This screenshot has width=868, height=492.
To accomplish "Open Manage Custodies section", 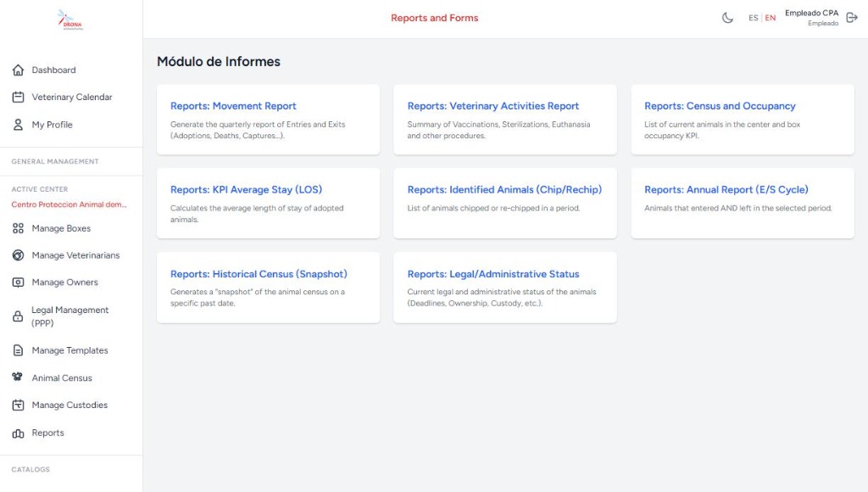I will point(71,405).
